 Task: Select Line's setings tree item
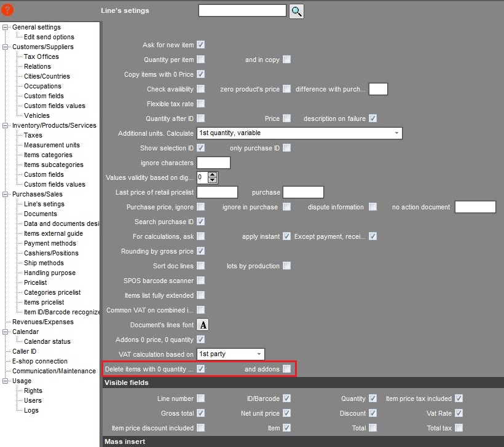point(44,204)
